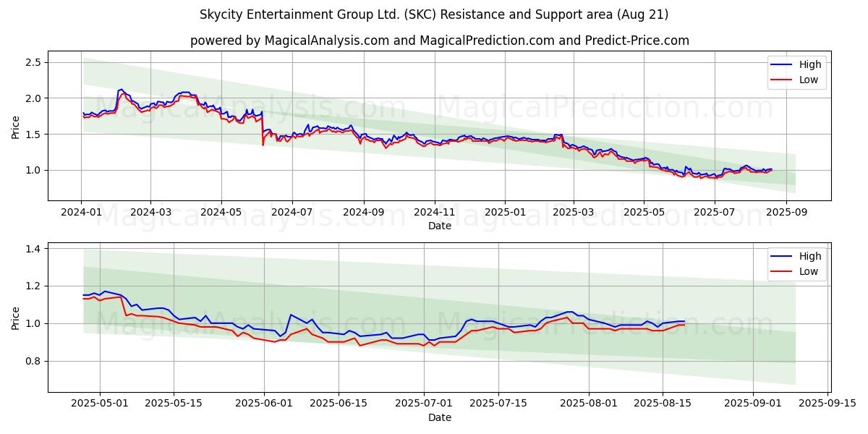868x434 pixels.
Task: Click the '2024-11' tick label
Action: point(434,213)
